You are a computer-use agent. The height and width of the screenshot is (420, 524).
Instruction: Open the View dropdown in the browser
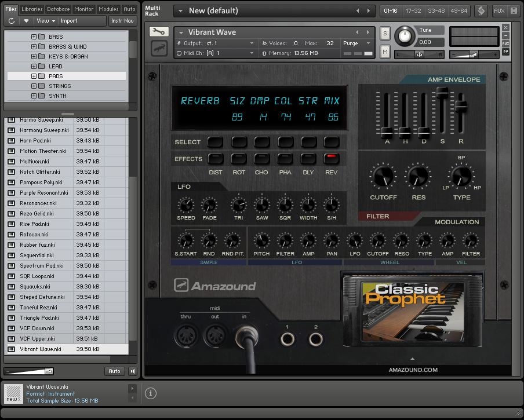tap(46, 21)
